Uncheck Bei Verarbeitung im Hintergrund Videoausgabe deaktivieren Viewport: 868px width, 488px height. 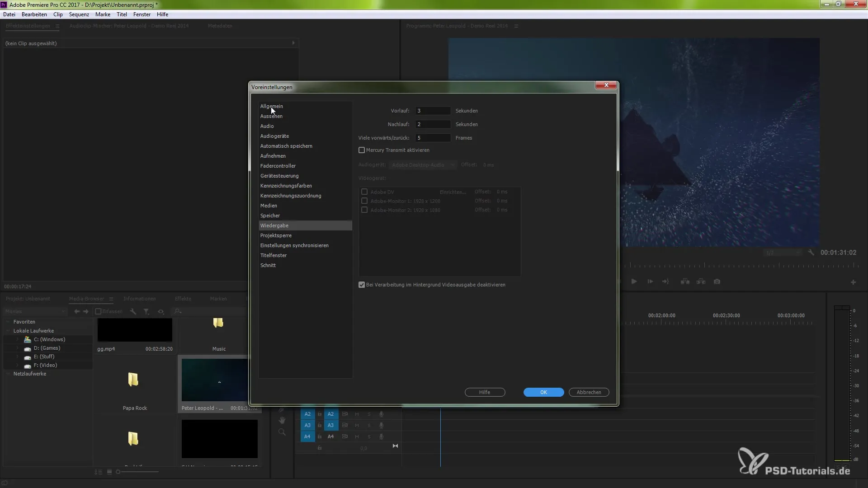pos(362,285)
